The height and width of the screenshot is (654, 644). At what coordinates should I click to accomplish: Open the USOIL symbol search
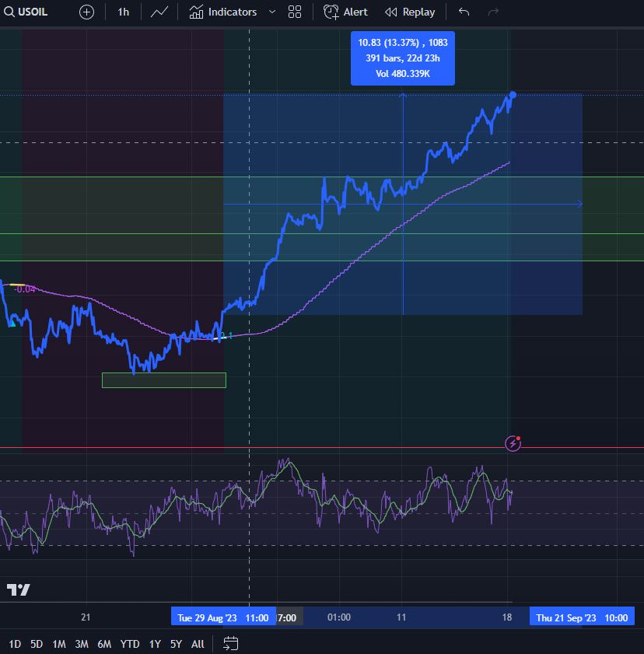point(26,12)
